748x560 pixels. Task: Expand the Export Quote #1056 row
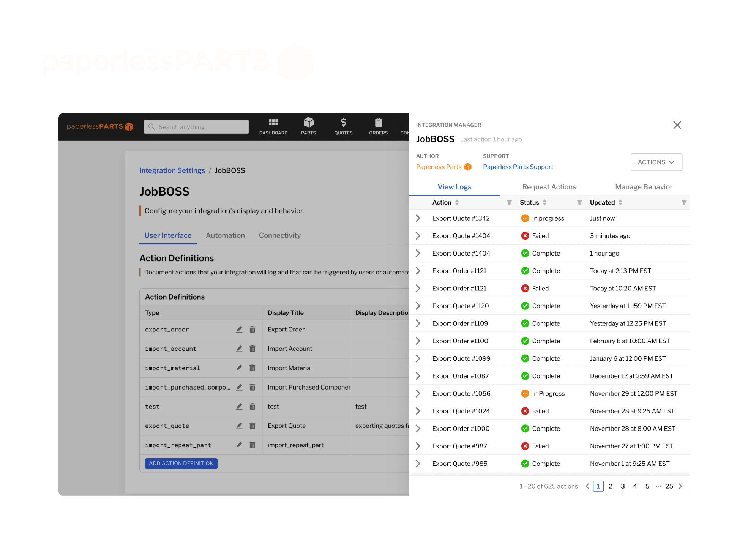tap(418, 394)
